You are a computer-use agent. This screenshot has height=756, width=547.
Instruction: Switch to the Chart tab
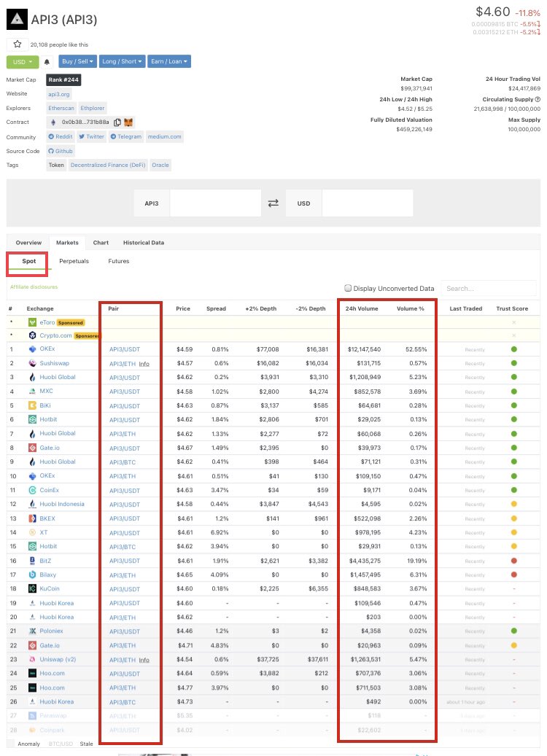(101, 243)
